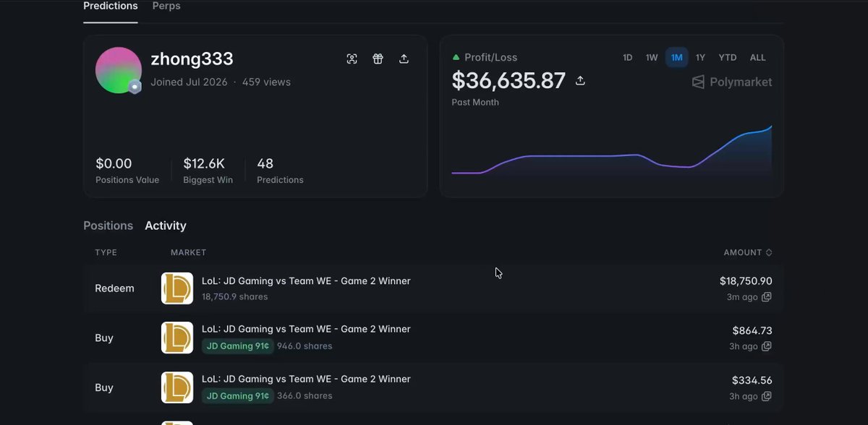Click the zhong333 gradient avatar

pos(119,70)
